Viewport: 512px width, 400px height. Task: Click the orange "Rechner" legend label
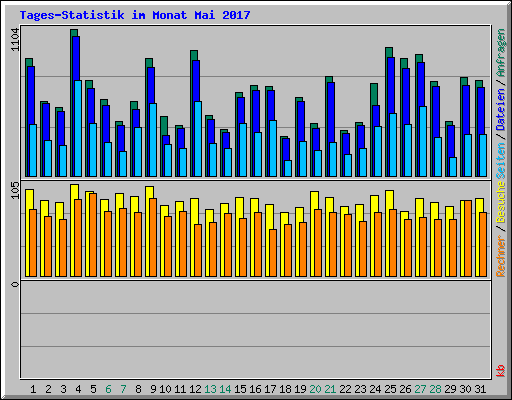coord(501,256)
